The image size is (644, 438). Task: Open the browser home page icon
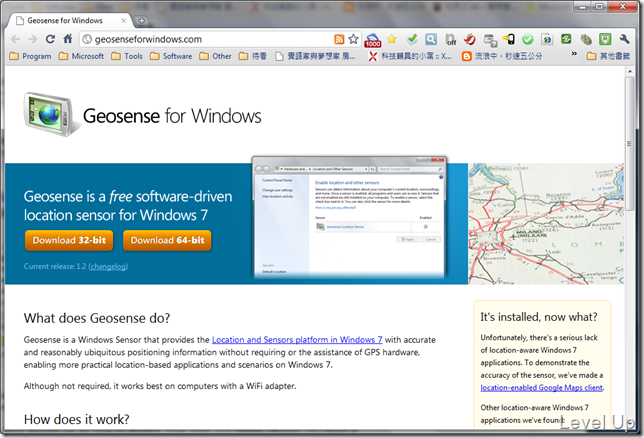pyautogui.click(x=68, y=39)
